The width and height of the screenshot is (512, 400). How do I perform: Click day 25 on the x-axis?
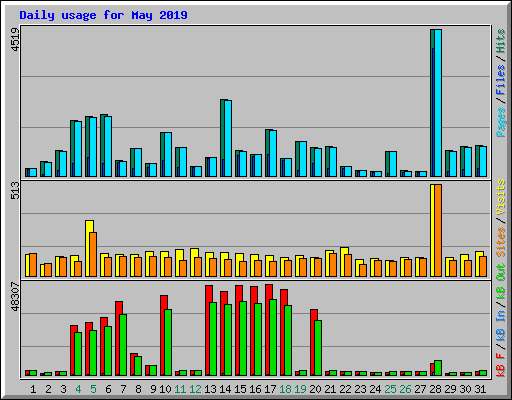390,389
